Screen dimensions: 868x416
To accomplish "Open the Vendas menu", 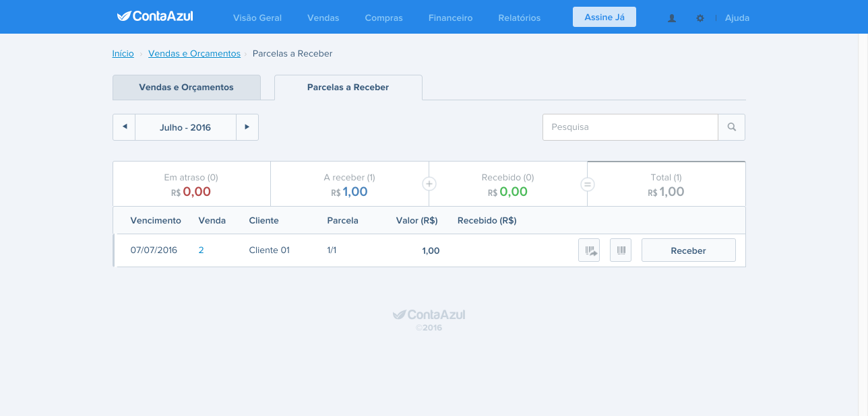I will [323, 18].
